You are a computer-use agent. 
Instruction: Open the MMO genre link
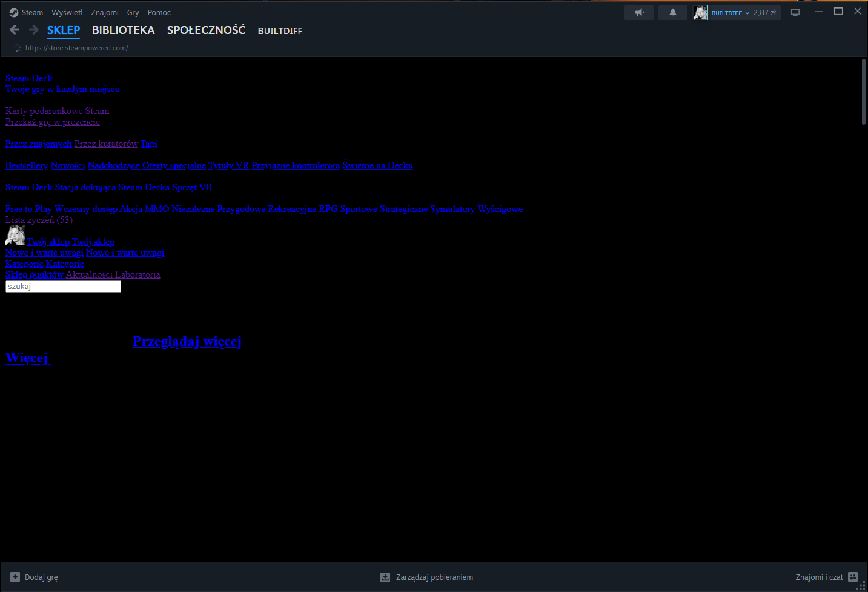(x=157, y=209)
